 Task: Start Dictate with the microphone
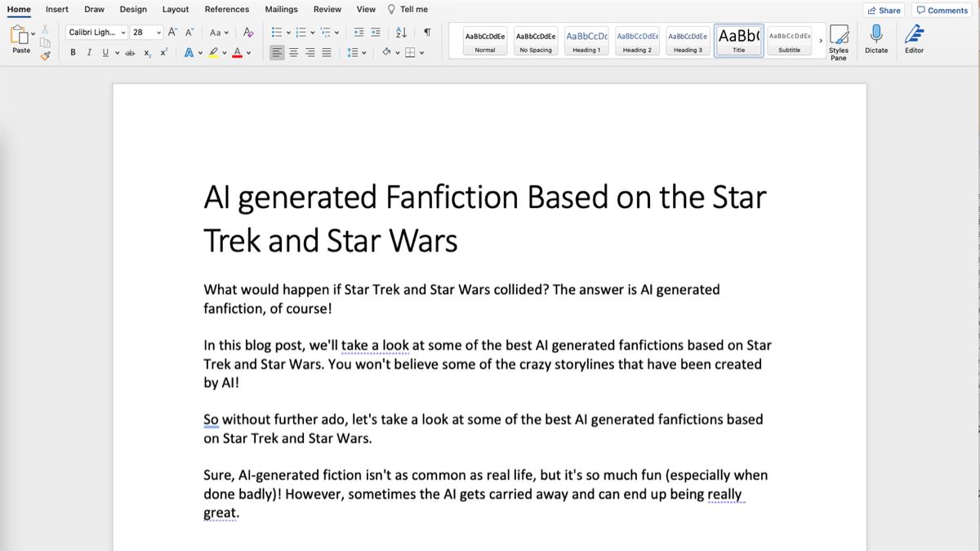point(876,38)
